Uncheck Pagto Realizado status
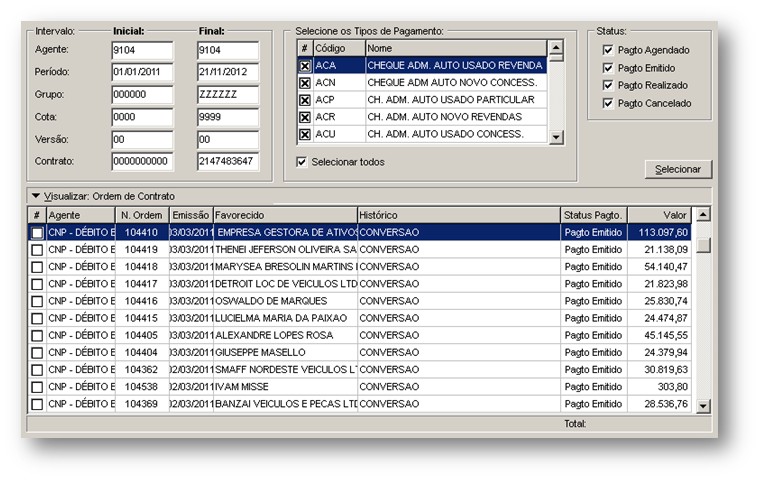 (x=608, y=85)
